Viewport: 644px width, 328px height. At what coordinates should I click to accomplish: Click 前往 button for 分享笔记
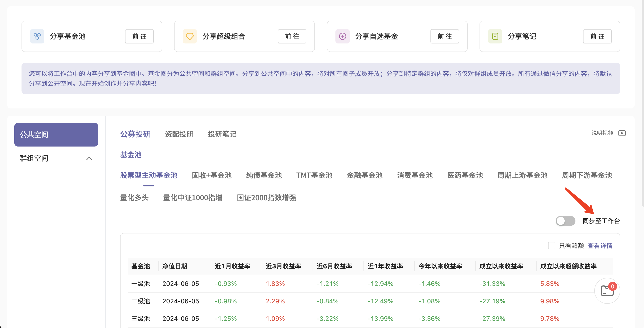pyautogui.click(x=597, y=37)
